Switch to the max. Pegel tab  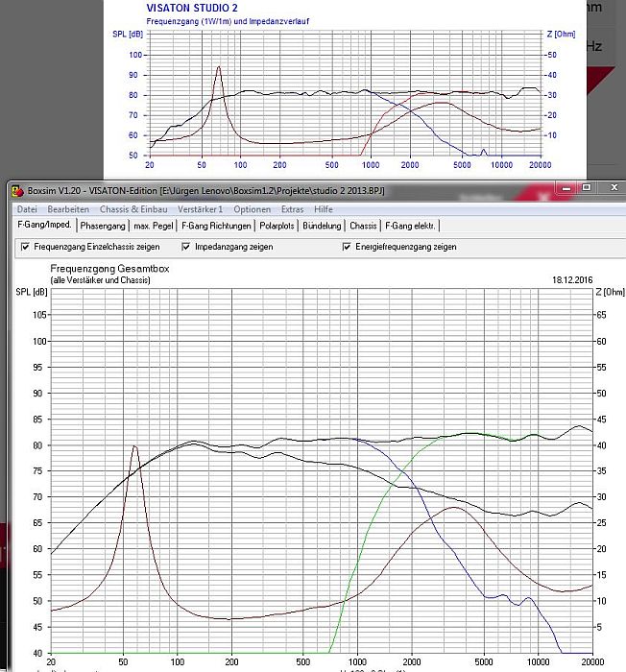click(154, 226)
